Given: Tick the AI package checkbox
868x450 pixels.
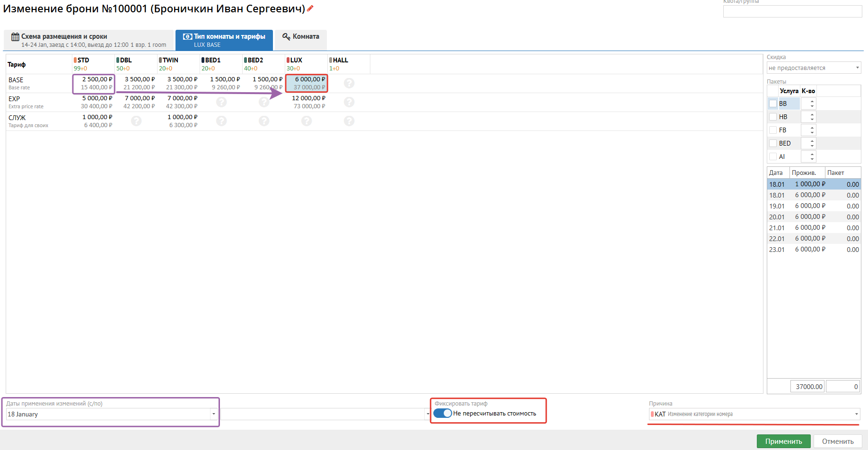Looking at the screenshot, I should coord(773,156).
